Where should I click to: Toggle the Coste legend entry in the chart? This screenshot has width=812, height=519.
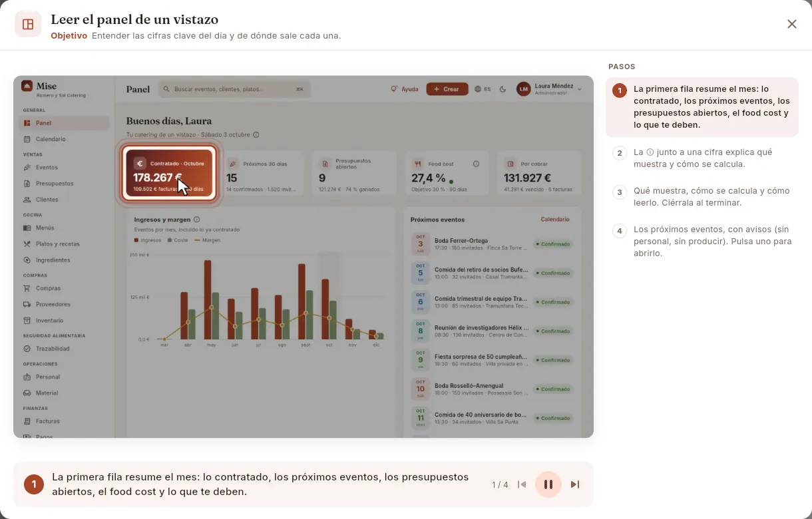click(178, 240)
